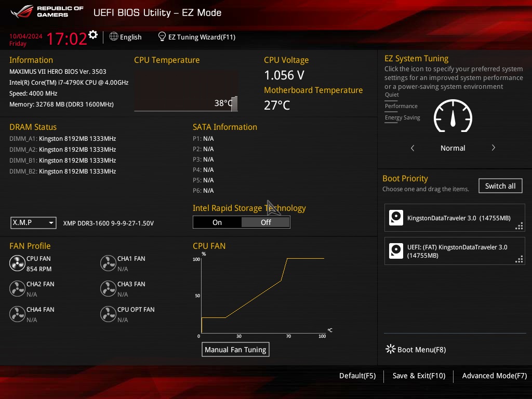Click the 17:02 clock display

click(x=67, y=38)
